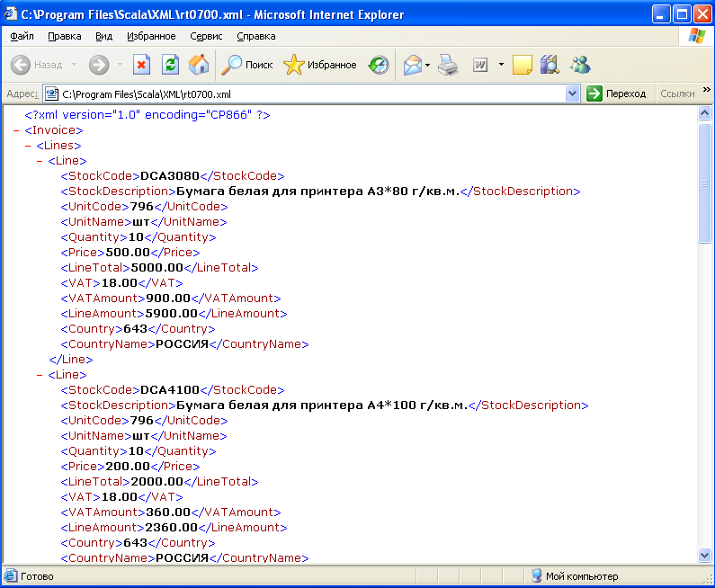Click the Готово status bar text
715x588 pixels.
[x=37, y=576]
